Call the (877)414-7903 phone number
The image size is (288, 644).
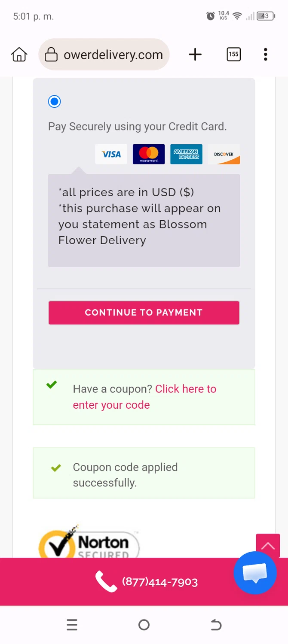tap(146, 582)
